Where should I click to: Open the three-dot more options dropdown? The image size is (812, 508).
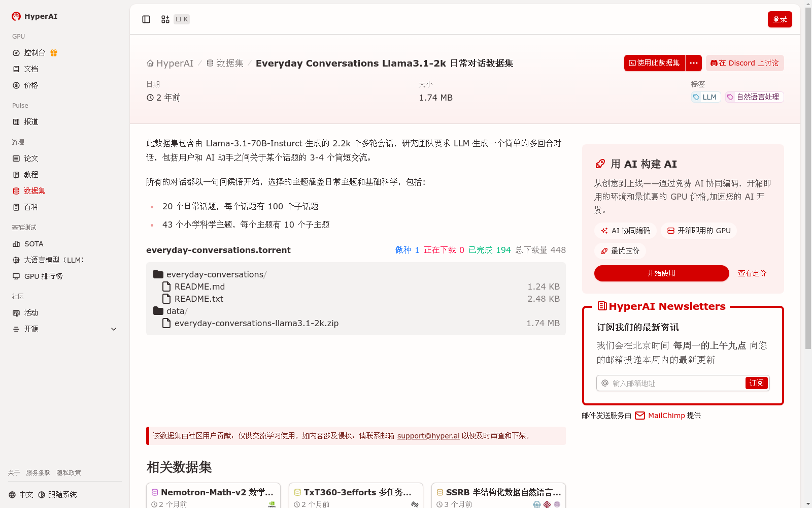pos(694,63)
